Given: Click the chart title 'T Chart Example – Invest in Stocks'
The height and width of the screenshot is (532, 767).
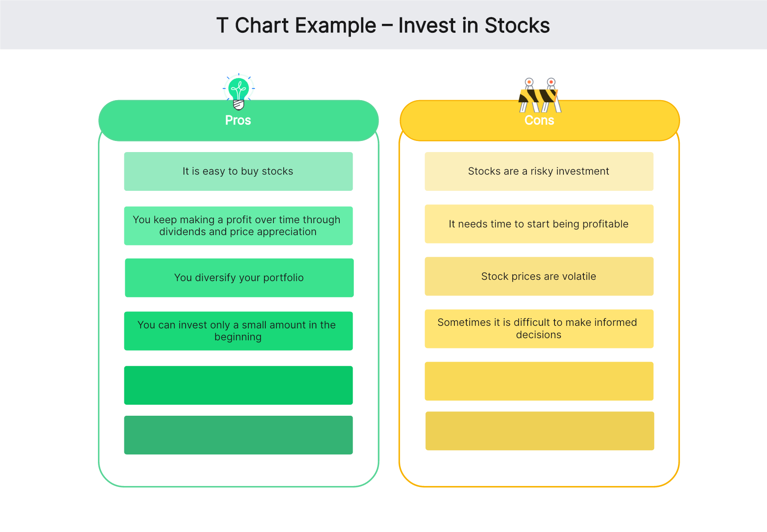Looking at the screenshot, I should point(383,26).
